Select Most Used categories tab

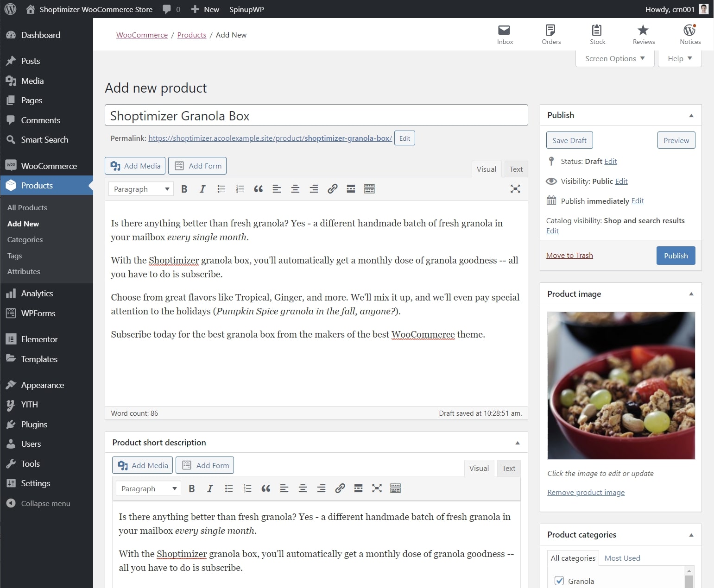pos(622,558)
